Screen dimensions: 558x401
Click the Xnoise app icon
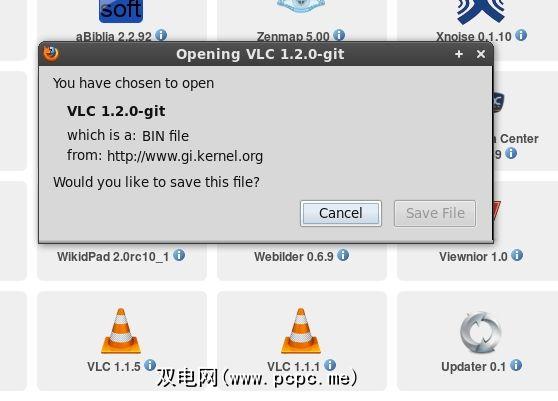pos(481,12)
